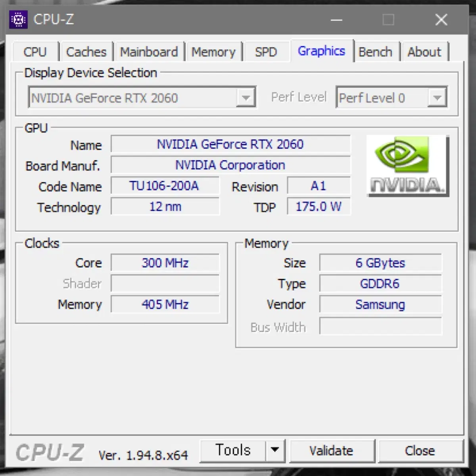The height and width of the screenshot is (476, 476).
Task: Select the Memory tab
Action: coord(214,52)
